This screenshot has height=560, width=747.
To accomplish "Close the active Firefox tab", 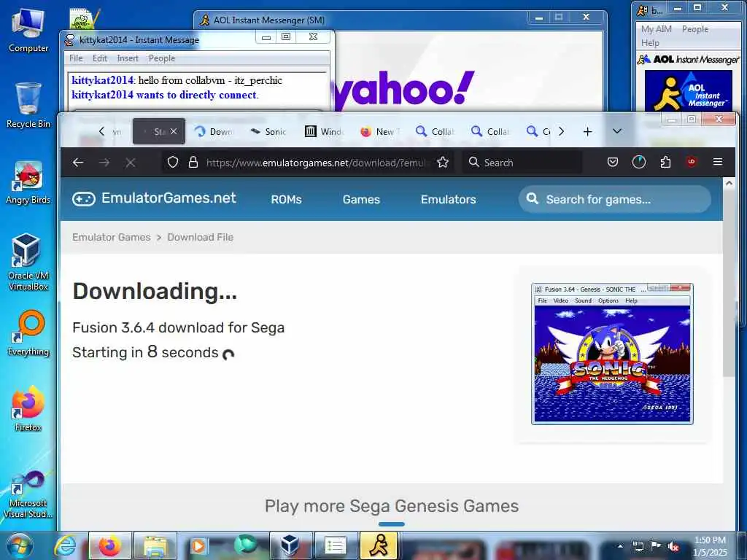I will click(x=174, y=131).
